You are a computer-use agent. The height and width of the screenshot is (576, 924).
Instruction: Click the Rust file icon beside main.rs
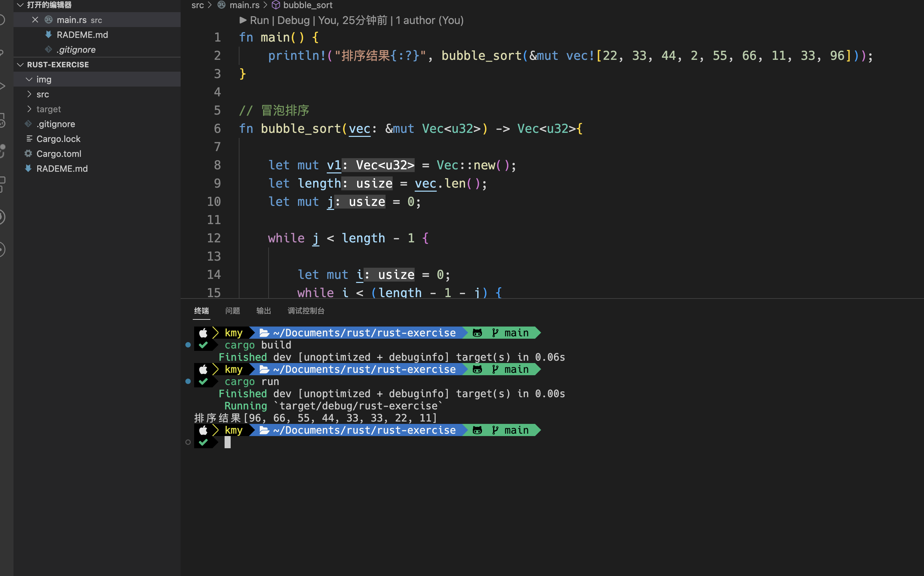tap(48, 20)
